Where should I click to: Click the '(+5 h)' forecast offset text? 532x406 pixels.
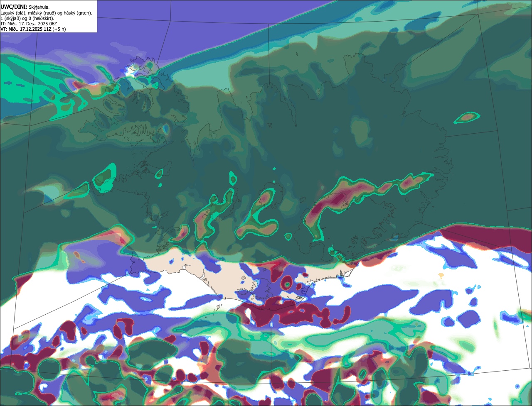coord(59,29)
